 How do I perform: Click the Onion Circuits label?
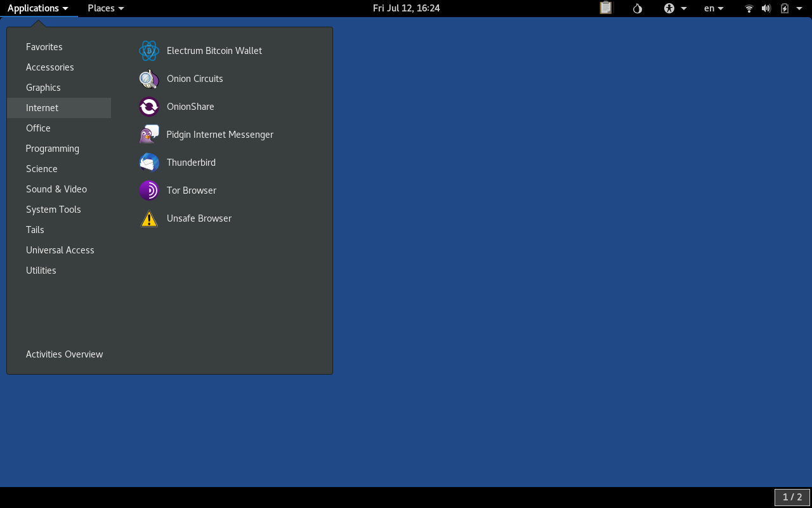coord(195,79)
